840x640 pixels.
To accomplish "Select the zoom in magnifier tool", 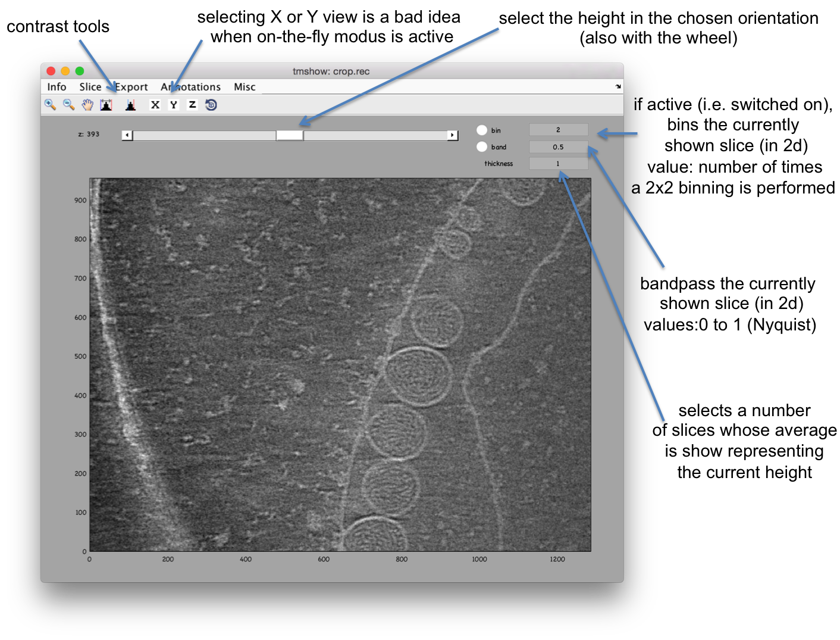I will (x=50, y=105).
